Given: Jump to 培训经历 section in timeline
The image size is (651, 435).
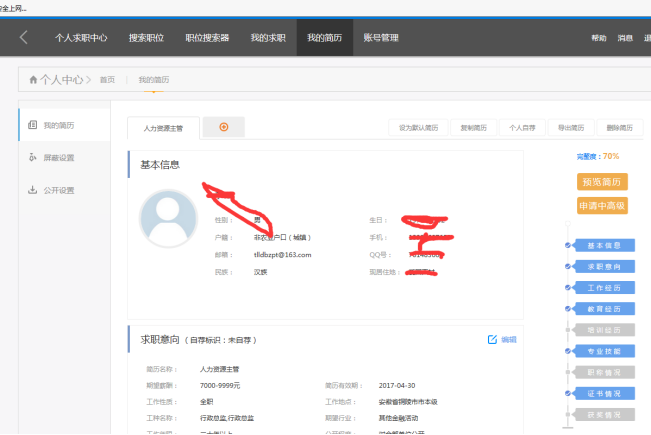Looking at the screenshot, I should click(x=603, y=329).
